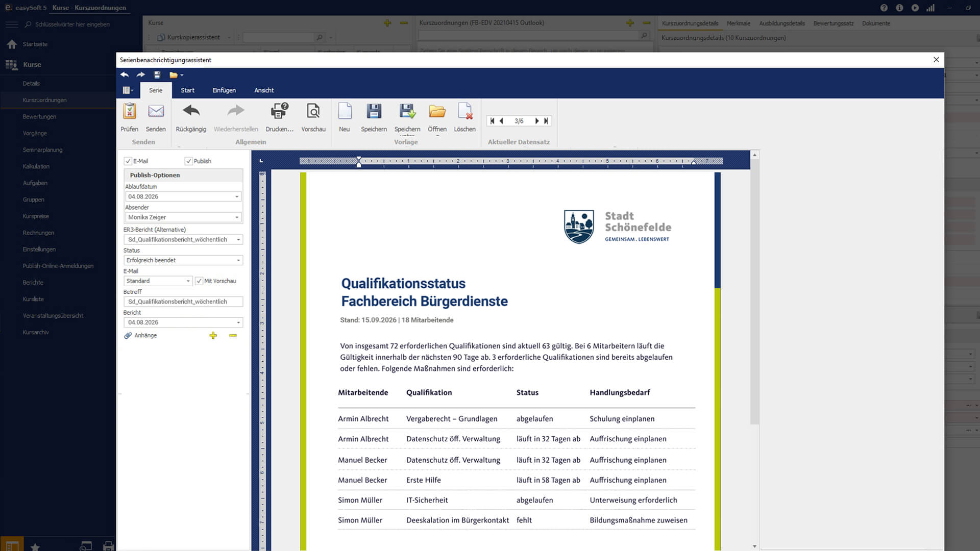
Task: Click the Wiederherstellen redo arrow
Action: pyautogui.click(x=236, y=111)
